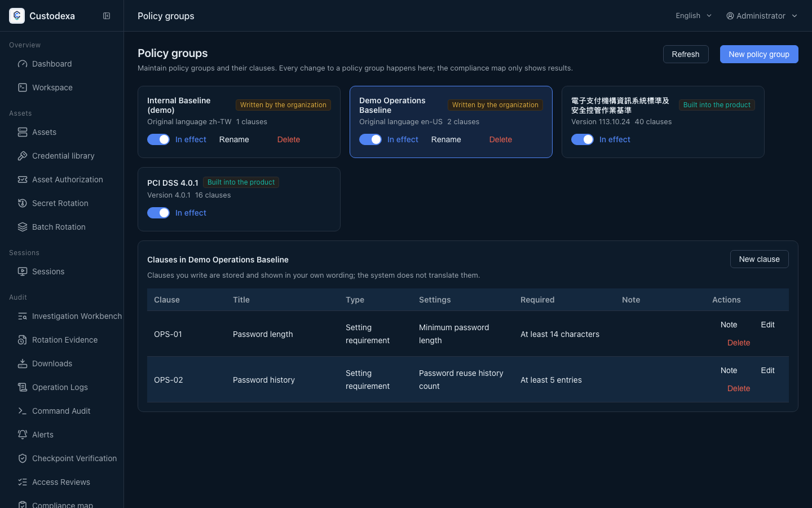Click the Rotation Evidence file icon

click(23, 340)
